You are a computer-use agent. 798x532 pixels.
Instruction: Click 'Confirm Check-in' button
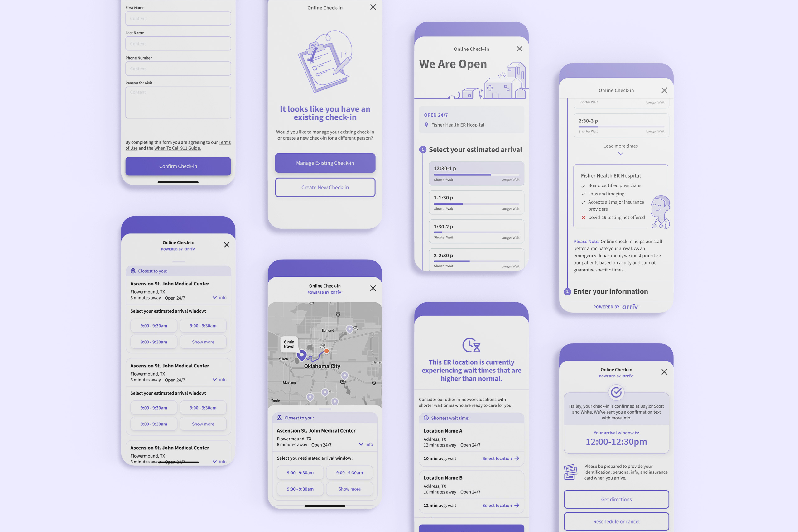tap(178, 166)
